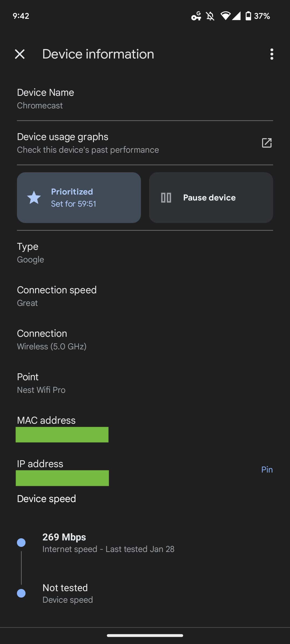Tap the VPN key status icon
This screenshot has width=290, height=644.
click(196, 16)
